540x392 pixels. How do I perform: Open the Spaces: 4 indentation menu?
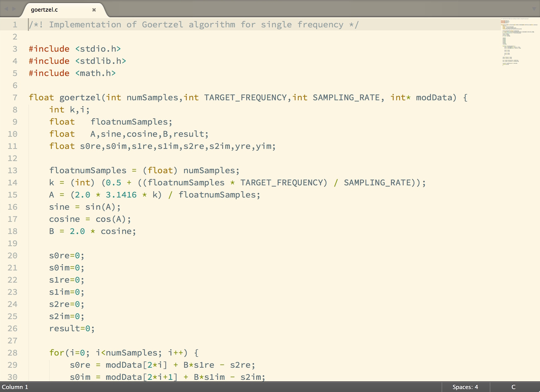click(x=465, y=387)
